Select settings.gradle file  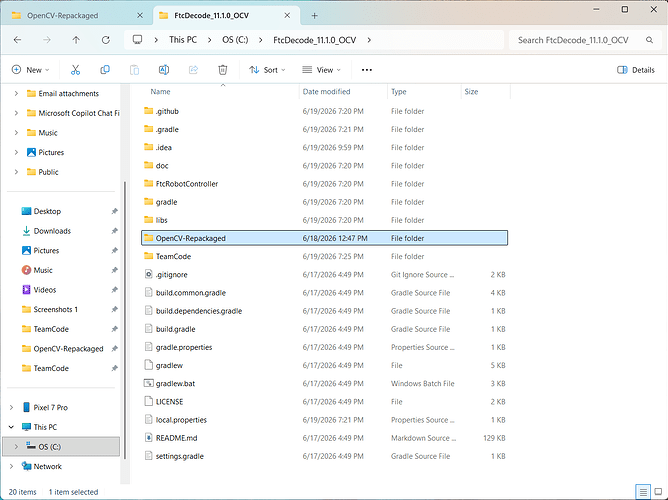point(324,456)
